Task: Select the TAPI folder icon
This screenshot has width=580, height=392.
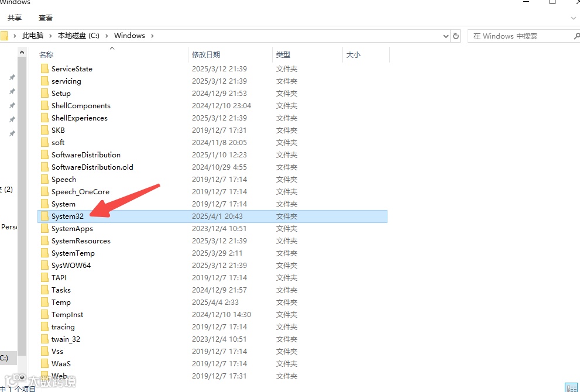Action: pyautogui.click(x=44, y=278)
